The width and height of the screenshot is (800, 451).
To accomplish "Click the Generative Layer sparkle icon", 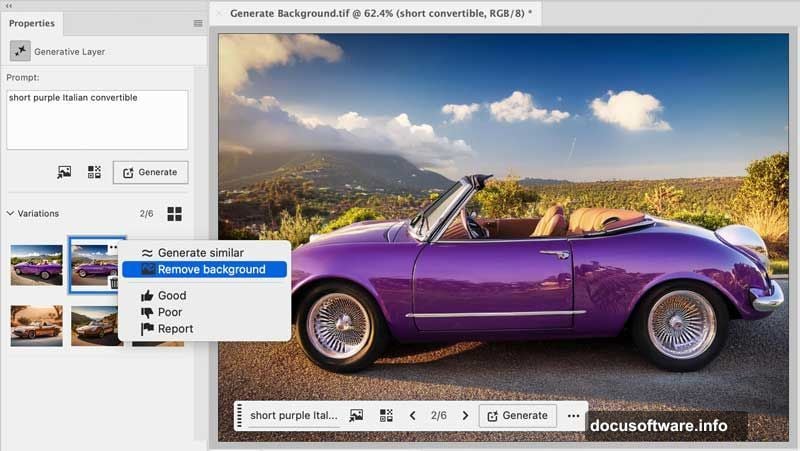I will click(x=20, y=51).
